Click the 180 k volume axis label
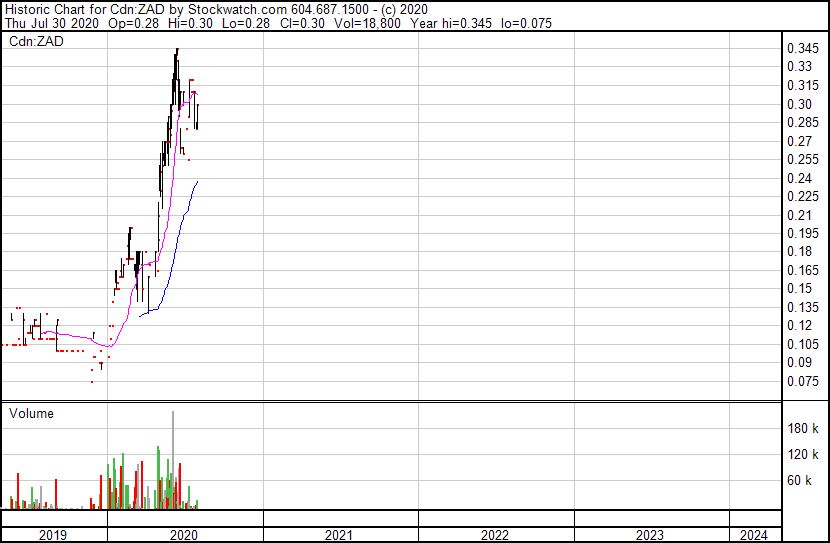 pos(804,428)
